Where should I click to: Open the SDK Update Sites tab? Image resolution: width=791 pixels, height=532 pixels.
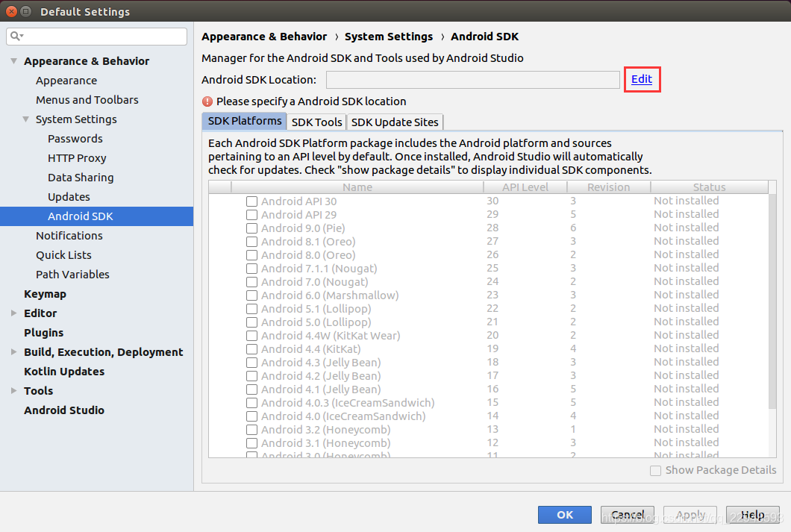coord(395,122)
